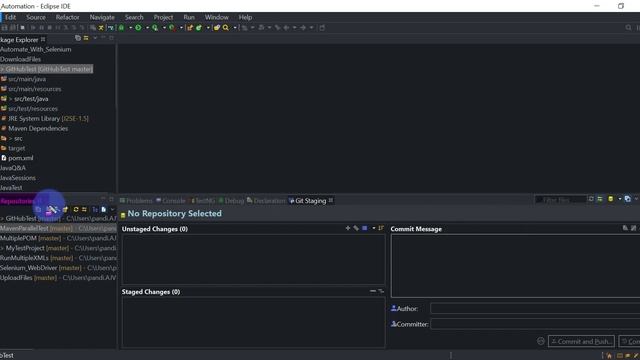640x360 pixels.
Task: Click the compare mode icon in Git Staging
Action: pyautogui.click(x=628, y=199)
